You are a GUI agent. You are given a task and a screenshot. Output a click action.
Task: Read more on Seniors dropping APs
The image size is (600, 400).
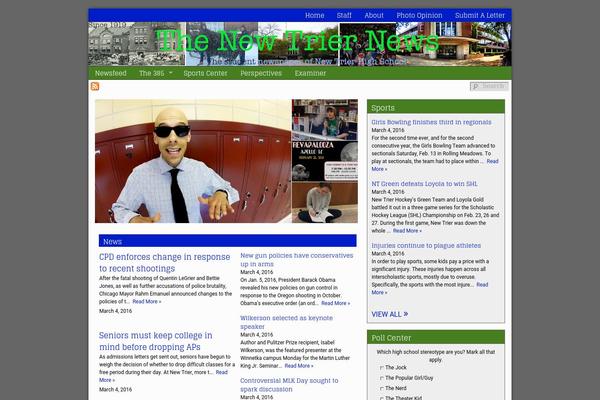coord(163,376)
